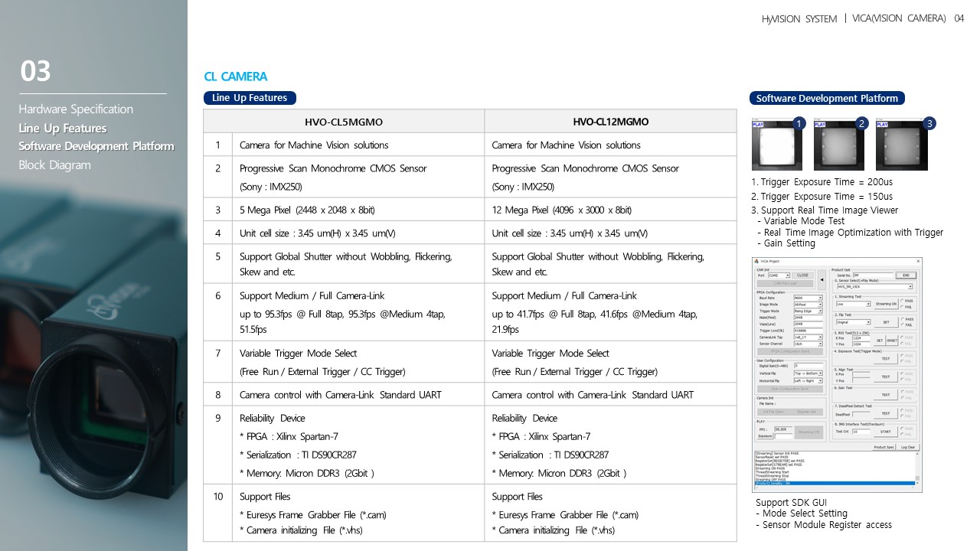Select the IMG Interface Test PASS radio
The image size is (980, 551).
coord(902,429)
